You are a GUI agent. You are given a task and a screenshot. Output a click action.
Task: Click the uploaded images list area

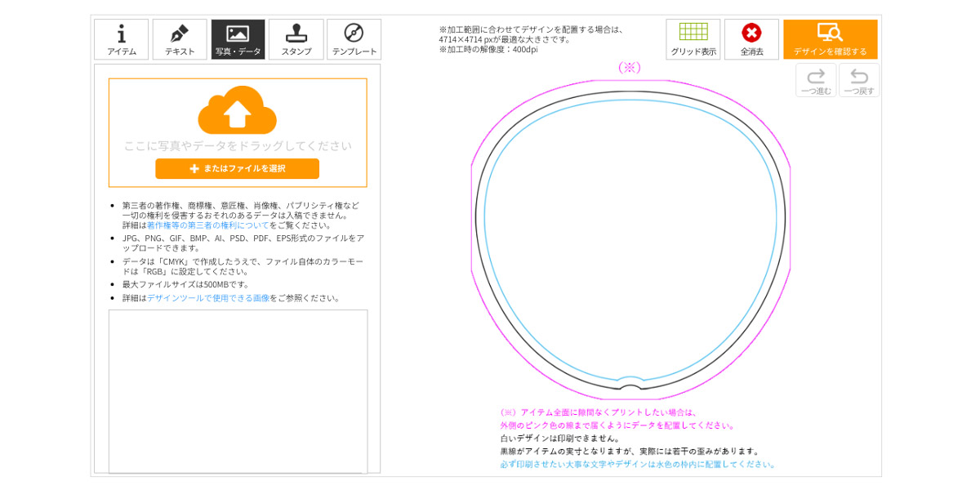click(x=238, y=391)
